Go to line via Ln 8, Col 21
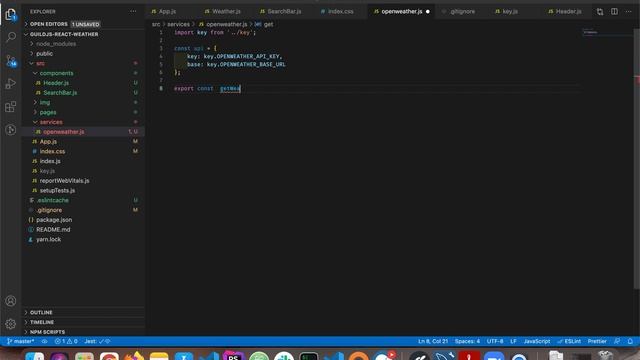The width and height of the screenshot is (640, 360). pyautogui.click(x=433, y=341)
